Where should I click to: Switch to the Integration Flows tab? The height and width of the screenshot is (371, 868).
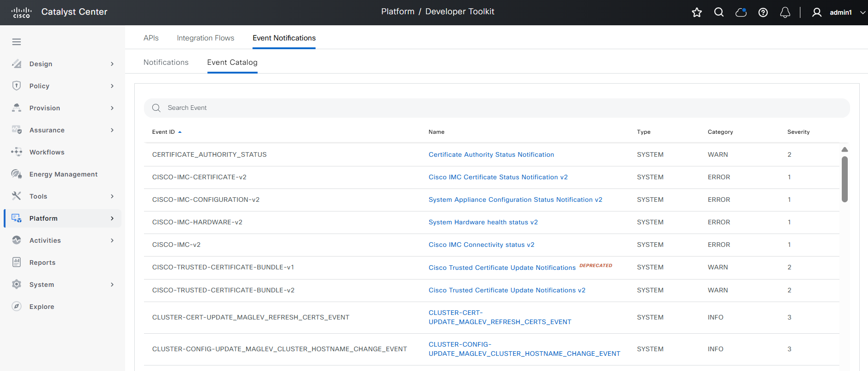(205, 38)
